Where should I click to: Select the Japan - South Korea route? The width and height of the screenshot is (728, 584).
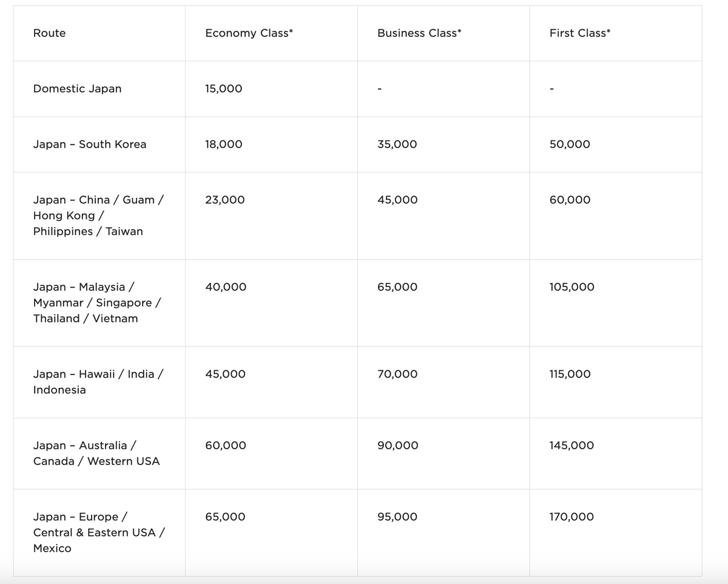pyautogui.click(x=89, y=144)
